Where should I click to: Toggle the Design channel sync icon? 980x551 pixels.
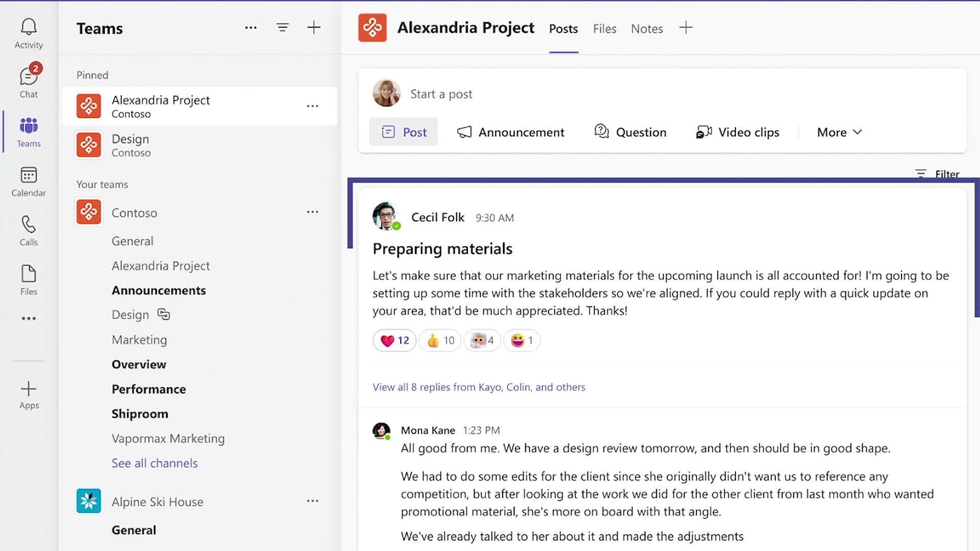[163, 314]
